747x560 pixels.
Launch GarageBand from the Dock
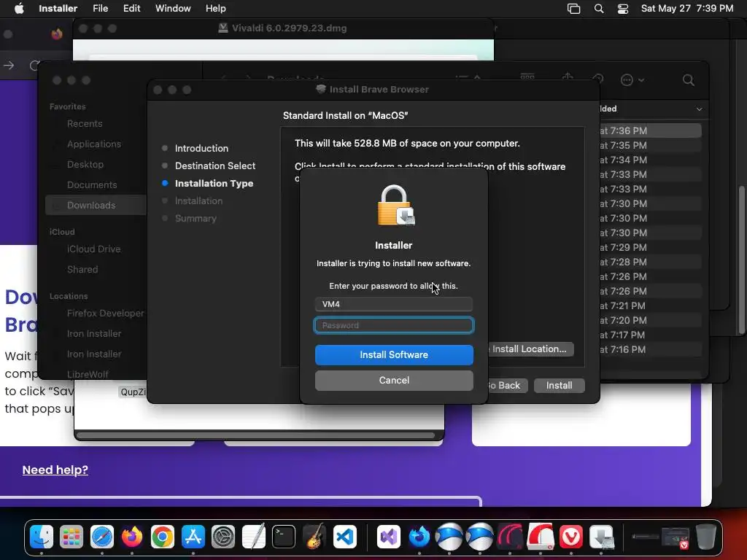tap(314, 537)
